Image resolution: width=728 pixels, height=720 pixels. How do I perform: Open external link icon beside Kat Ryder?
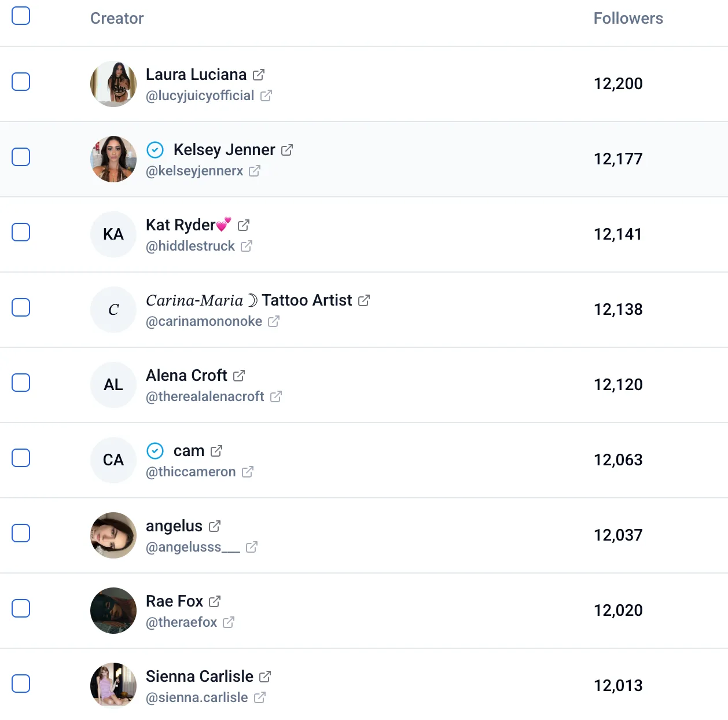(244, 225)
